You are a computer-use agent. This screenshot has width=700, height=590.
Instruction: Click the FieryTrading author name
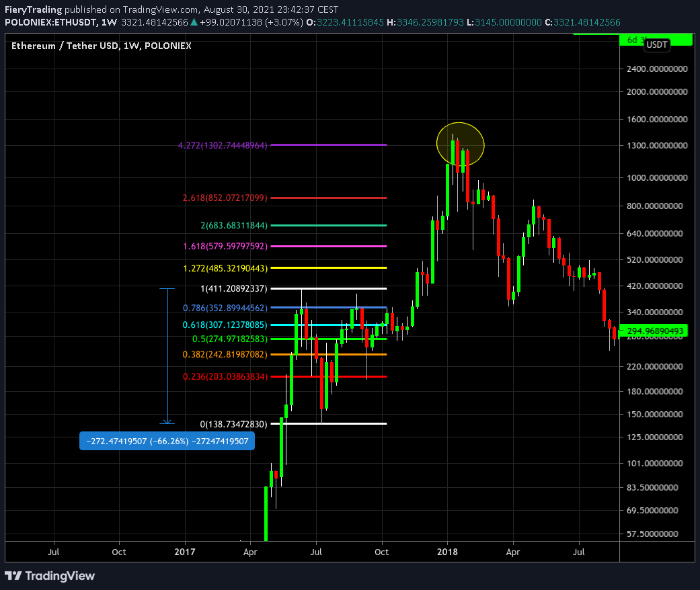34,9
